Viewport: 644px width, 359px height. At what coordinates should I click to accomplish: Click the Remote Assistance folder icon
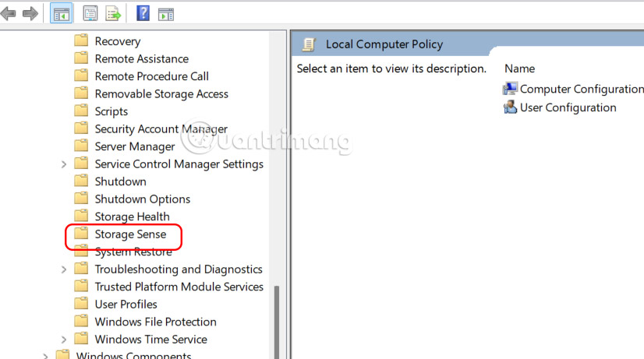pyautogui.click(x=81, y=58)
